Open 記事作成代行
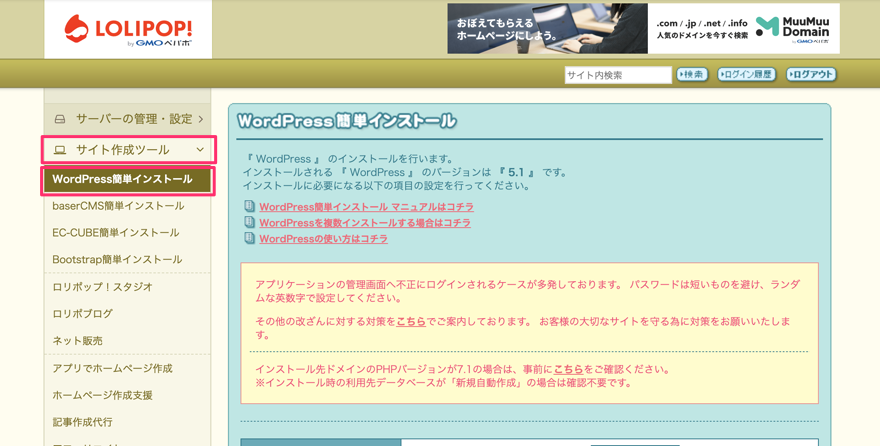 click(x=82, y=422)
